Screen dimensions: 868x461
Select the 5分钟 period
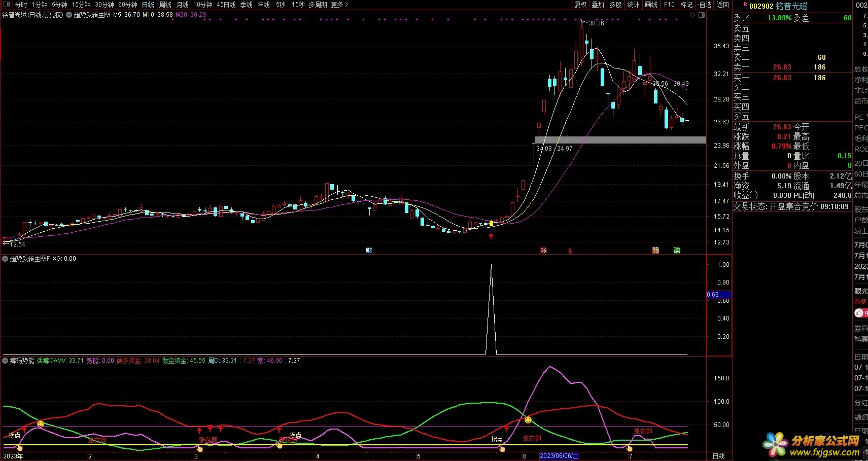[x=59, y=5]
